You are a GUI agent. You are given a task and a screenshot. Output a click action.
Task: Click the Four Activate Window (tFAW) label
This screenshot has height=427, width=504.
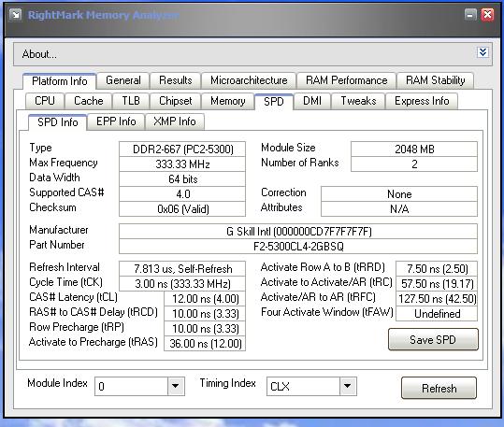pos(327,312)
